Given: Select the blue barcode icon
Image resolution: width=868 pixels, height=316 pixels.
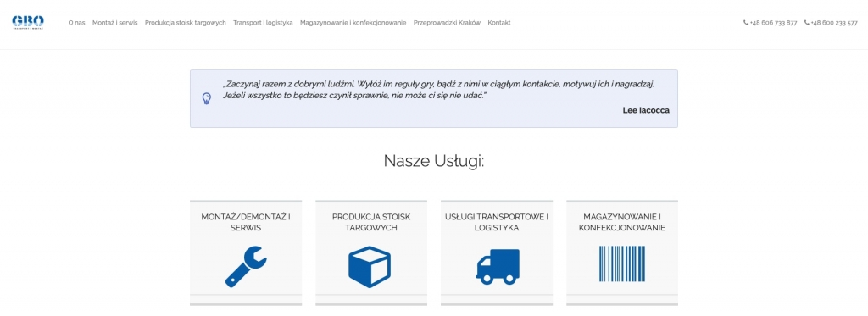Looking at the screenshot, I should pyautogui.click(x=621, y=264).
